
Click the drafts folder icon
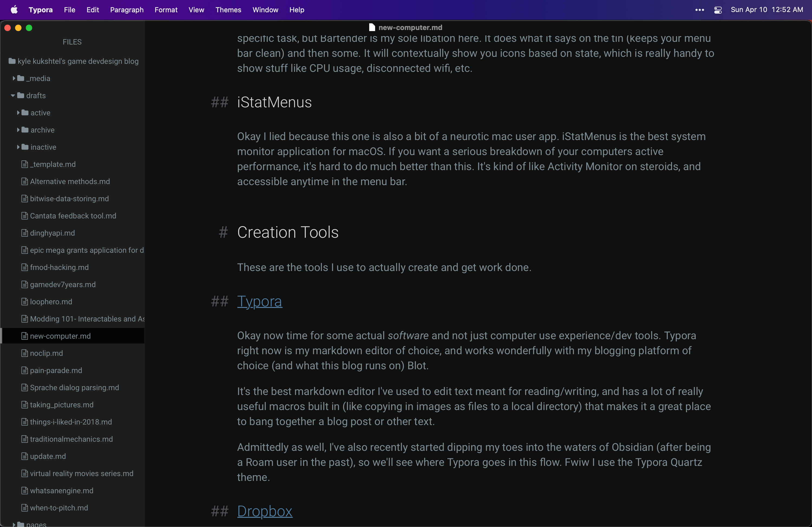pos(21,95)
